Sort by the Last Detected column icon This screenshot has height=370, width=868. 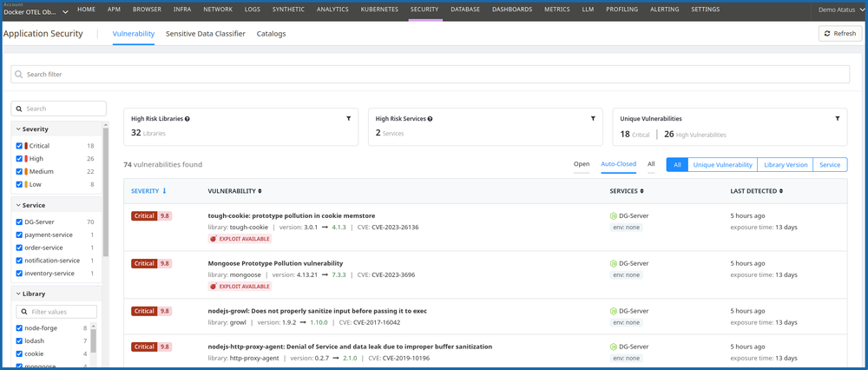click(x=782, y=191)
